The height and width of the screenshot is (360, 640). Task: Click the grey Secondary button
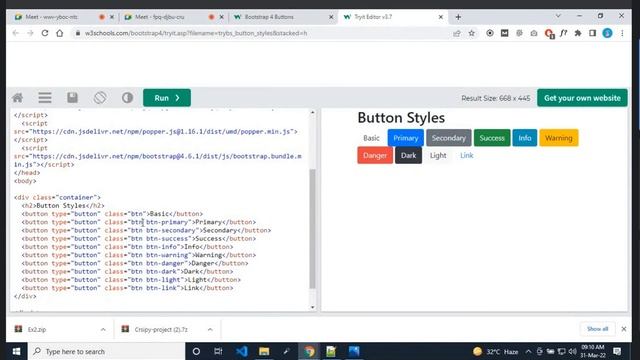[x=449, y=138]
